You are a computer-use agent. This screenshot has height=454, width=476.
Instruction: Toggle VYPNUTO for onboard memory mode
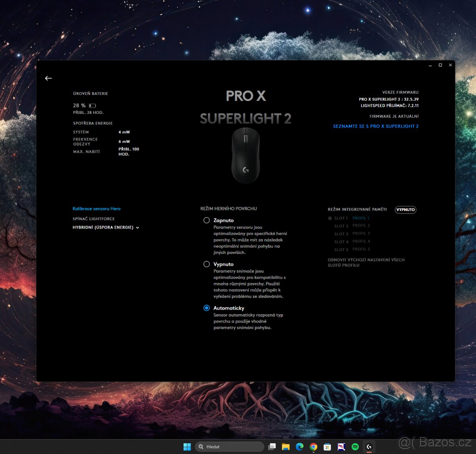[x=405, y=210]
